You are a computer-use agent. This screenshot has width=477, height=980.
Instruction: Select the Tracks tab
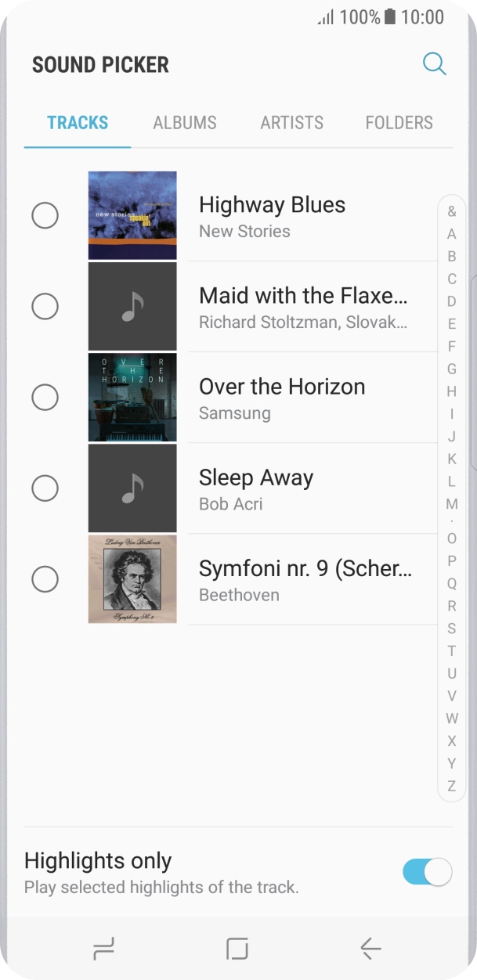[76, 122]
